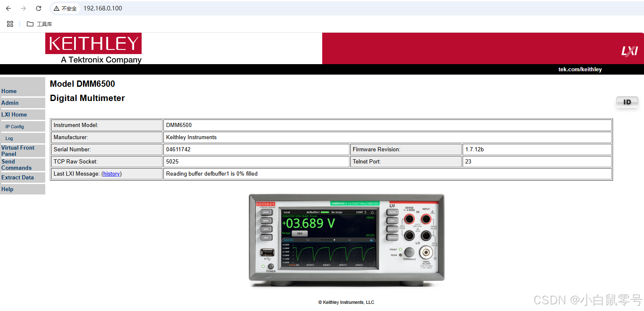Click the ENTER key on the instrument image
Viewport: 644px width, 311px height.
392,212
